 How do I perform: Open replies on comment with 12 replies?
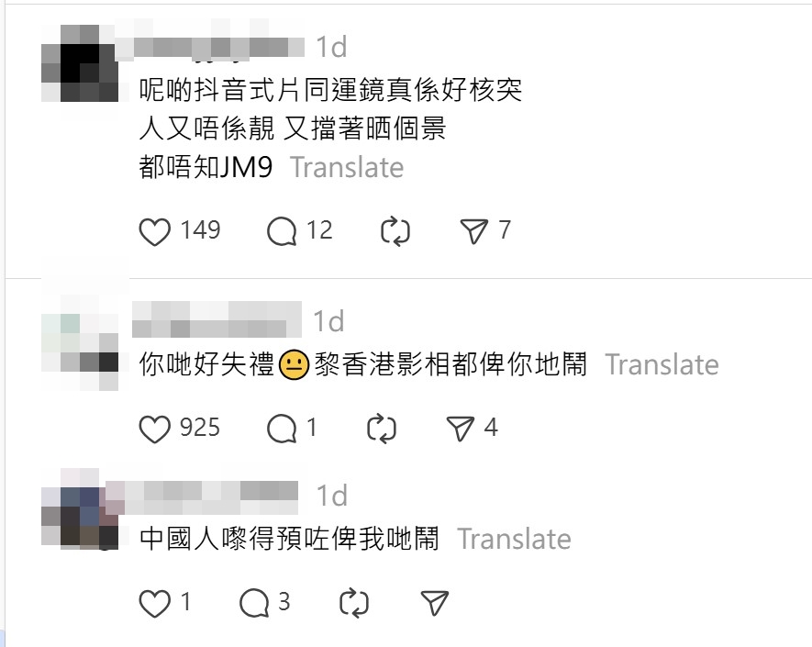[x=282, y=231]
